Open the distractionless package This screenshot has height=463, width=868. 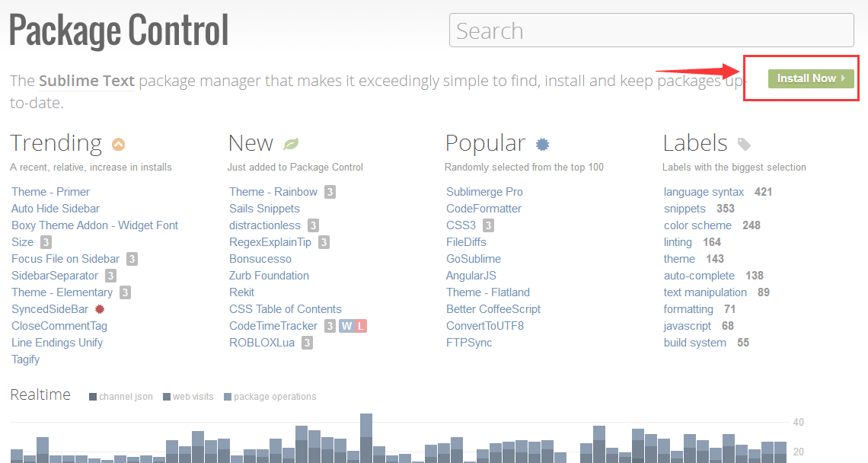[265, 225]
